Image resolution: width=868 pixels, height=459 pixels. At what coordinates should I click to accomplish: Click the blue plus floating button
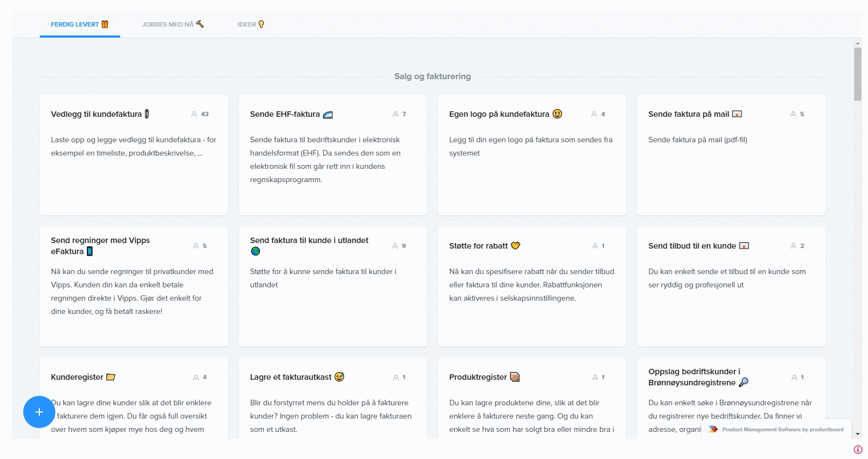39,412
